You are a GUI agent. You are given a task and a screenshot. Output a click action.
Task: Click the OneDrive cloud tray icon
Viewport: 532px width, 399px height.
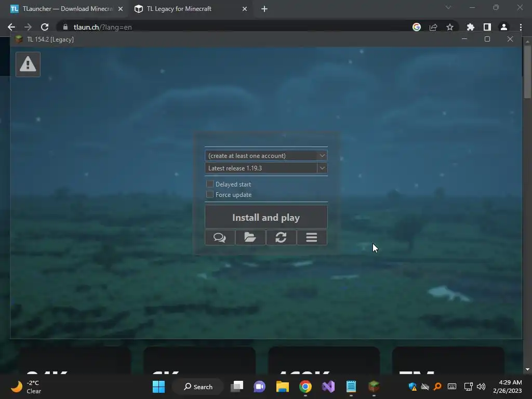pyautogui.click(x=425, y=387)
